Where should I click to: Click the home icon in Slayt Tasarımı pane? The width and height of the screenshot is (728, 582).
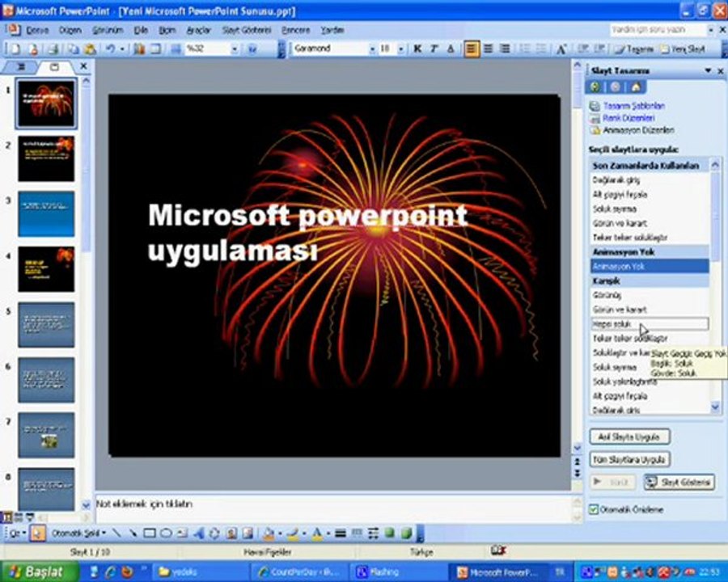click(x=636, y=86)
